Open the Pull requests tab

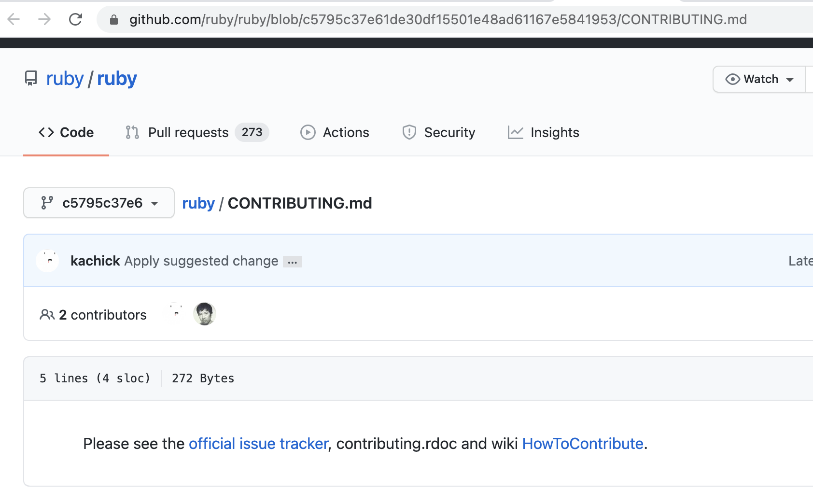197,132
